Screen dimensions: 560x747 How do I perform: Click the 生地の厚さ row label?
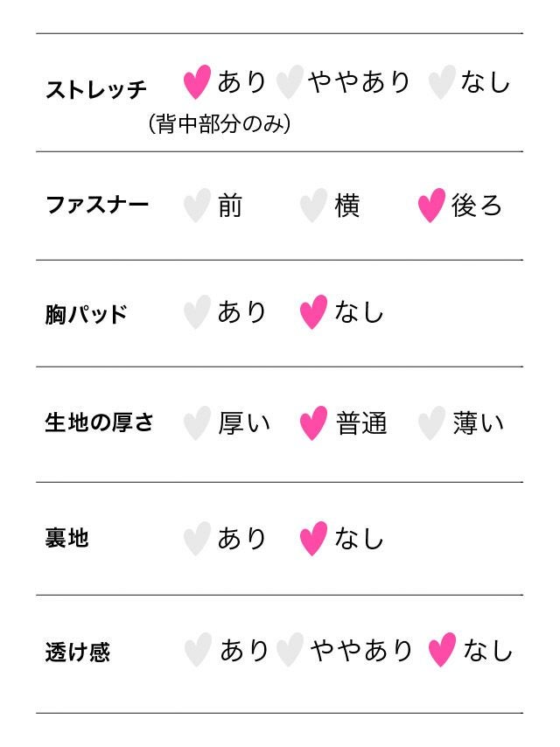click(x=99, y=422)
